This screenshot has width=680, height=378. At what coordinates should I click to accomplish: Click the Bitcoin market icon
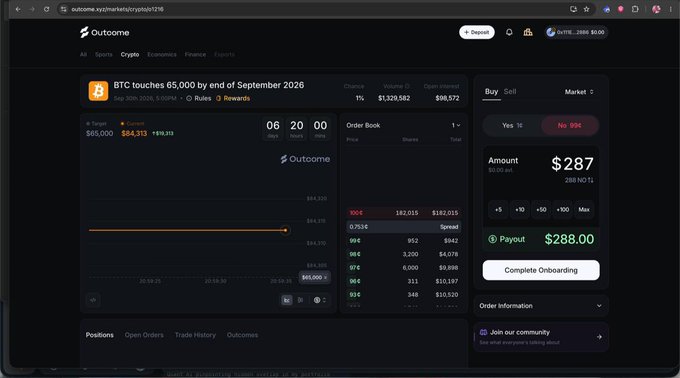(98, 91)
